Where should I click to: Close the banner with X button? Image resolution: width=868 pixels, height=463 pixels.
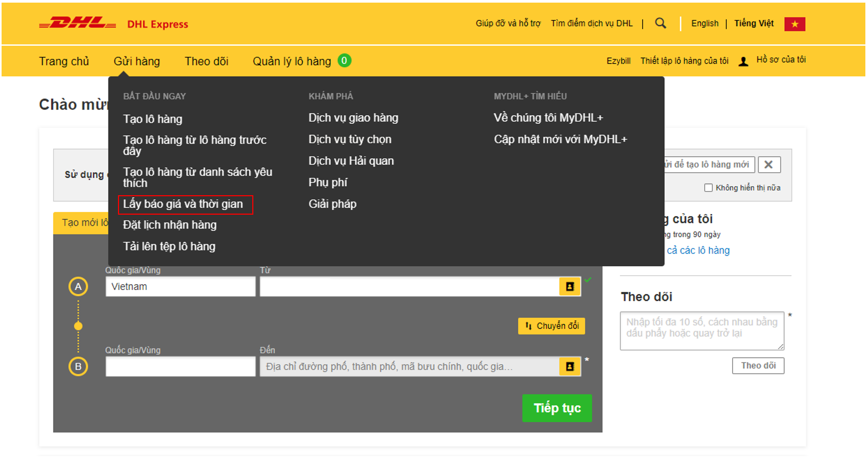[x=768, y=165]
